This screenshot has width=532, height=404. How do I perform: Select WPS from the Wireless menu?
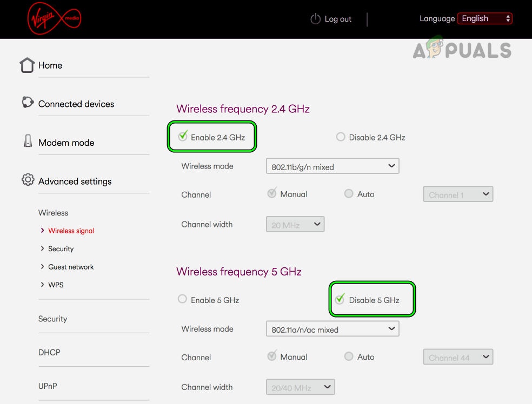tap(56, 285)
